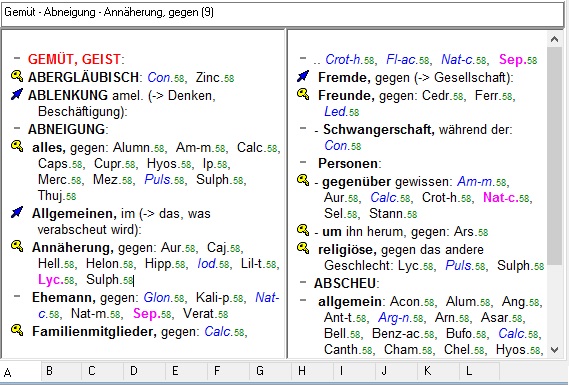569x385 pixels.
Task: Click remedy Lyc. under Annäherung
Action: pyautogui.click(x=51, y=280)
